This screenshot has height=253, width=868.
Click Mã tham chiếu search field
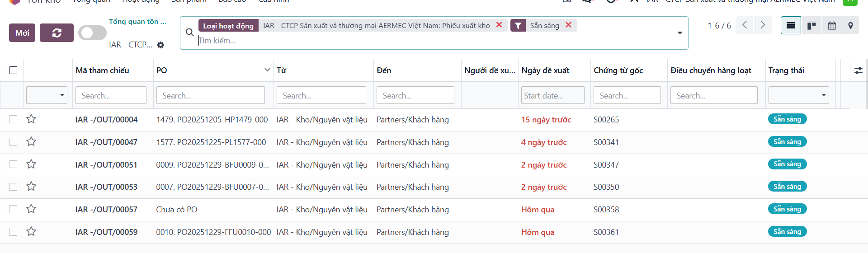pyautogui.click(x=111, y=95)
